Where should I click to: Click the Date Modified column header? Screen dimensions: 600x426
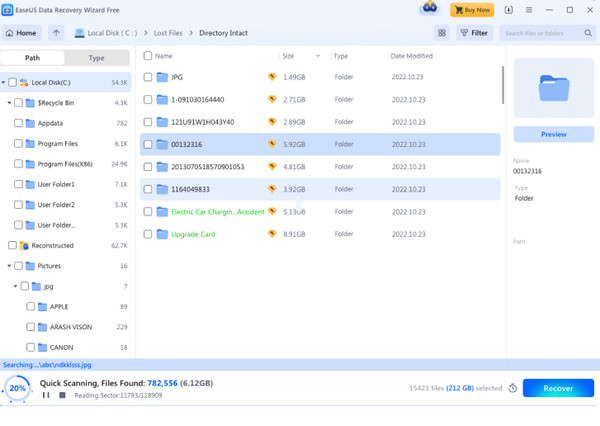coord(411,56)
